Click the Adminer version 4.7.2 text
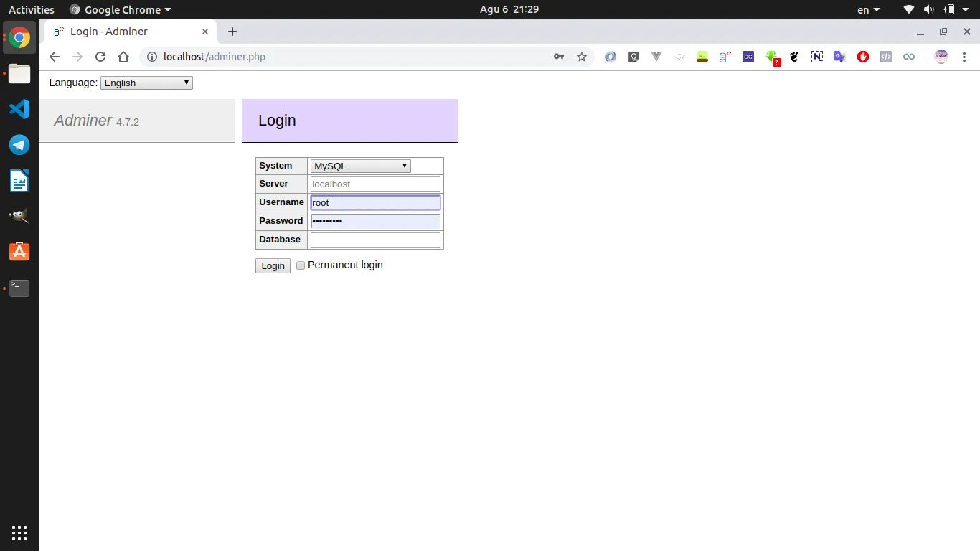The image size is (980, 551). pos(128,122)
